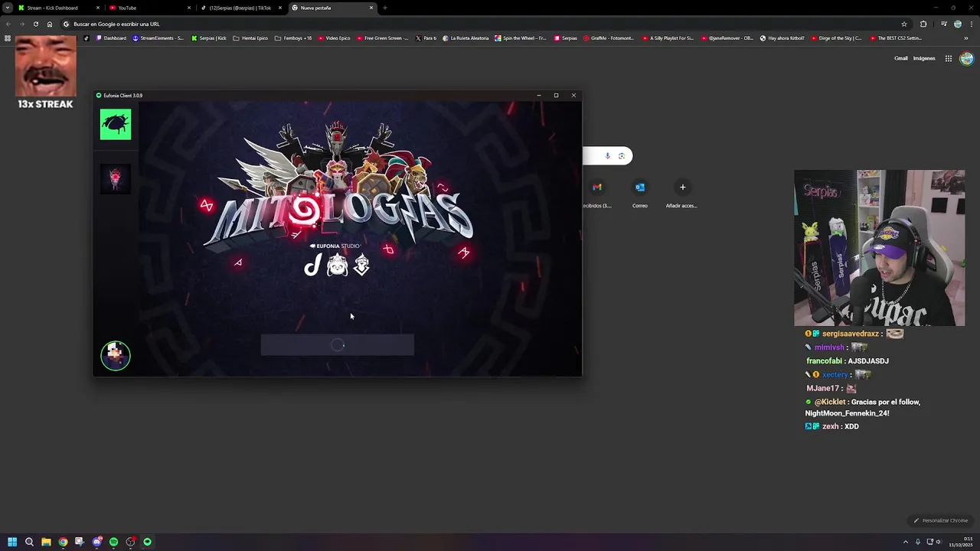
Task: Open Discord from the taskbar
Action: (97, 542)
